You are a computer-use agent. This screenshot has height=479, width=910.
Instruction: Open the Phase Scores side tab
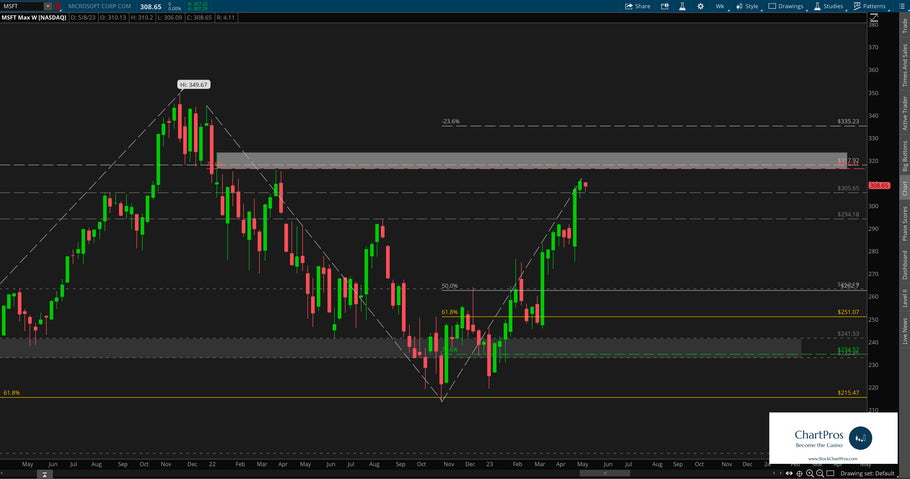904,224
